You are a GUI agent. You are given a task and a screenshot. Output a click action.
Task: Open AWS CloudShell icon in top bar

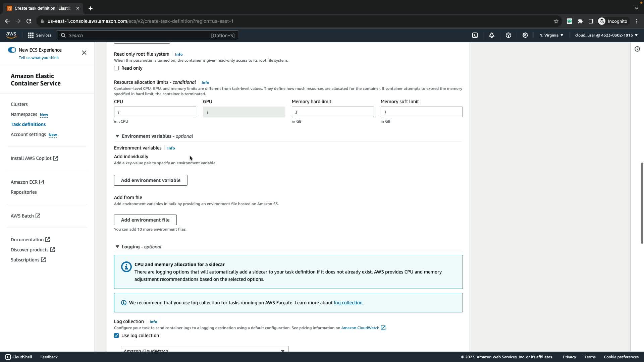475,35
